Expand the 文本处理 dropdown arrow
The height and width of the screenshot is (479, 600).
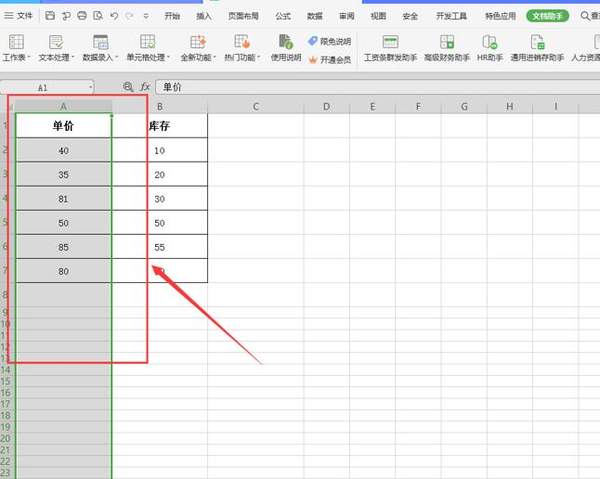click(73, 57)
